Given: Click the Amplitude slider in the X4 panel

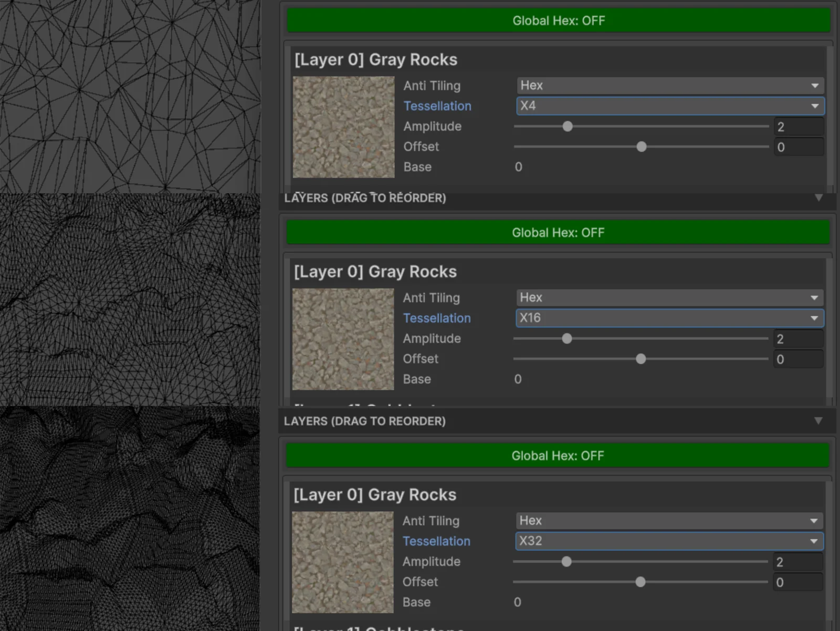Looking at the screenshot, I should coord(641,127).
